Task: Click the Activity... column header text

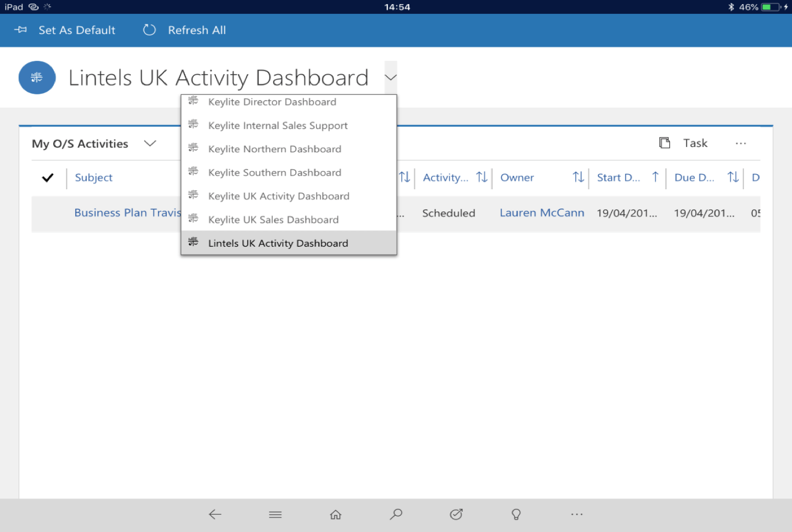Action: (446, 177)
